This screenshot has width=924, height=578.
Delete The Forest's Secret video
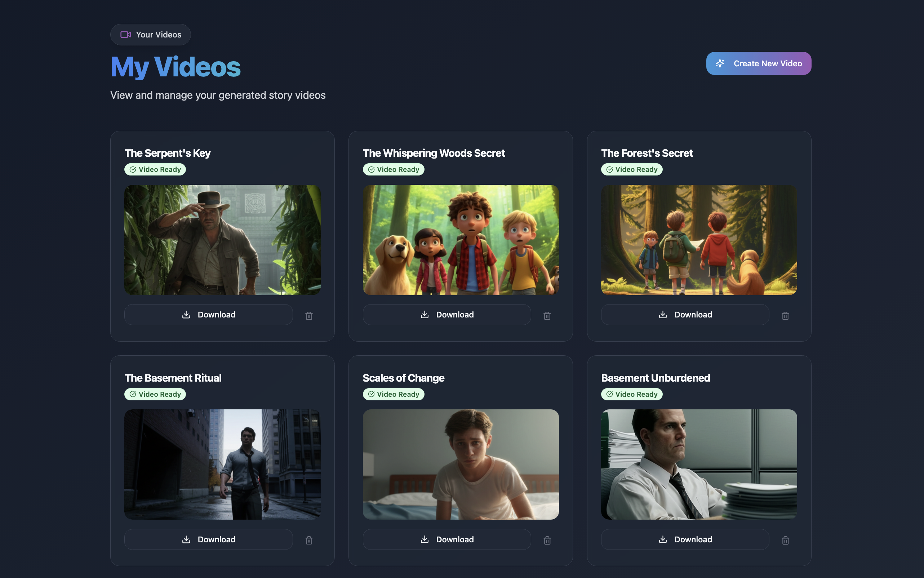coord(785,316)
